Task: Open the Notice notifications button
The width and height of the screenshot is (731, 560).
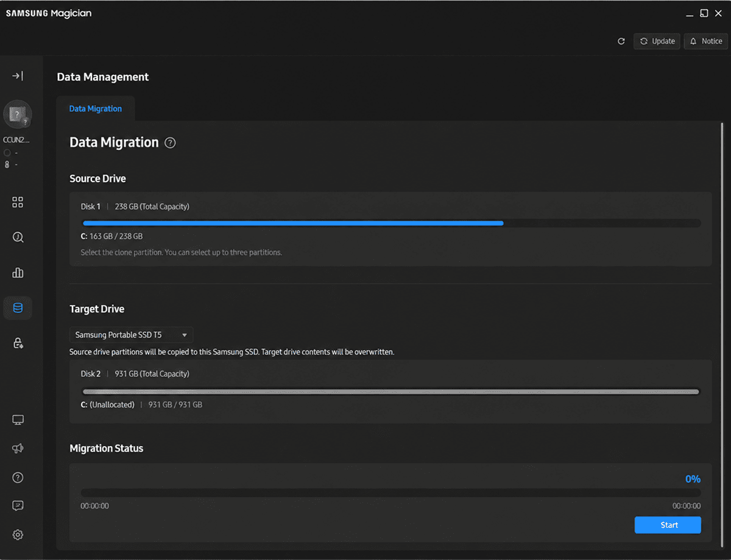Action: click(x=705, y=41)
